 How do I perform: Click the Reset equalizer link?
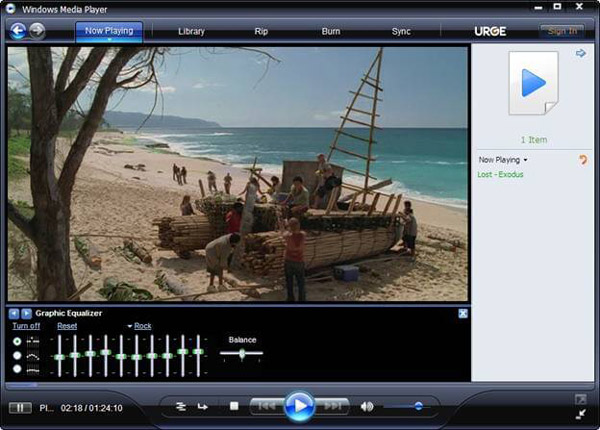(x=67, y=326)
